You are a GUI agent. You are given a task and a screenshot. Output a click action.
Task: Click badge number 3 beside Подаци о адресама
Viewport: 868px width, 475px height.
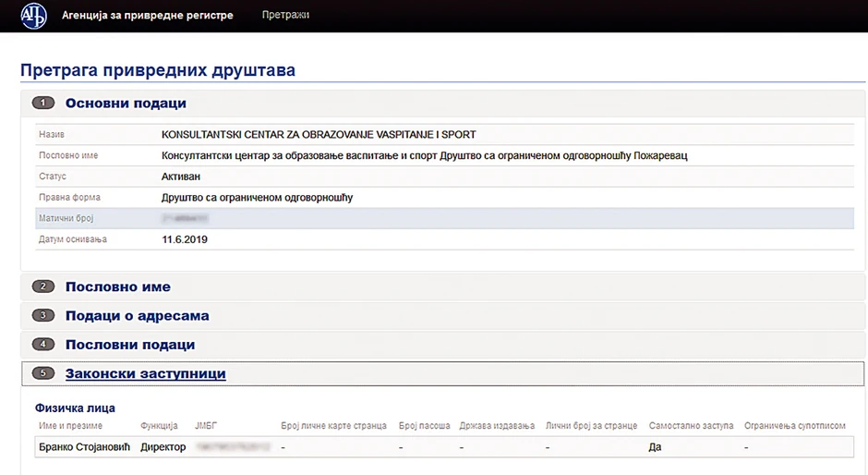point(43,316)
